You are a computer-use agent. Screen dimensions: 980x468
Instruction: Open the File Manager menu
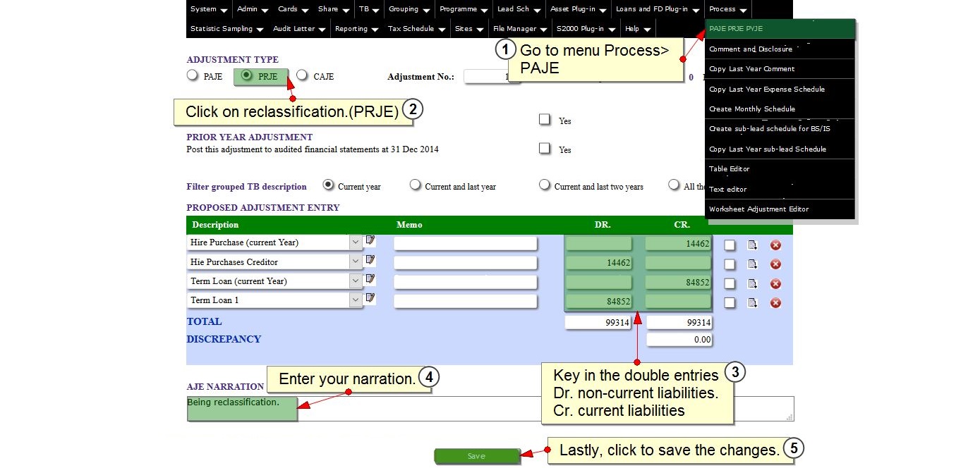pos(519,29)
